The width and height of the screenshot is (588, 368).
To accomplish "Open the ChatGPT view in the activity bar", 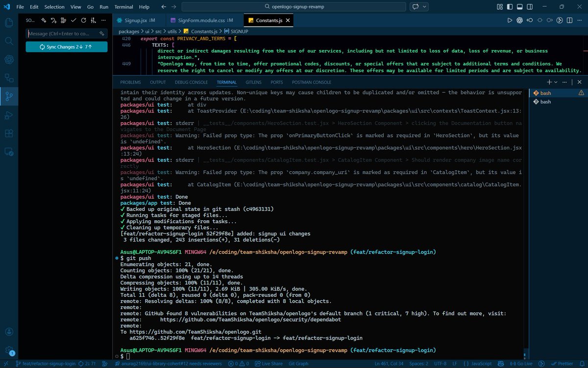I will (x=9, y=59).
